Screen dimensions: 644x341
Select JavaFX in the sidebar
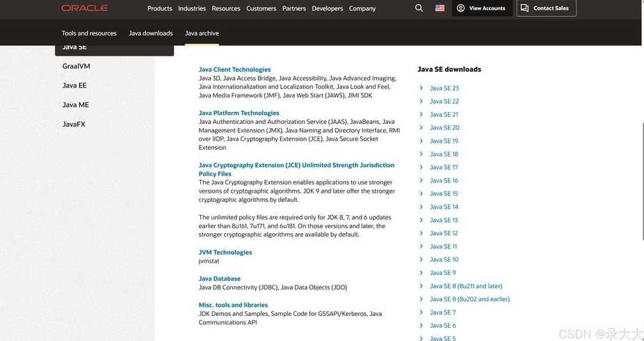74,124
